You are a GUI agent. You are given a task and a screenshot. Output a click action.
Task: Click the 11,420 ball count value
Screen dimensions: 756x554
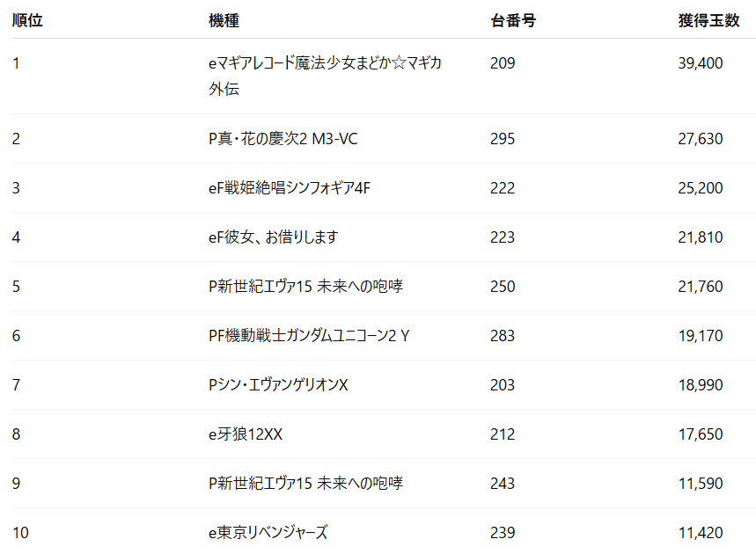click(x=701, y=532)
